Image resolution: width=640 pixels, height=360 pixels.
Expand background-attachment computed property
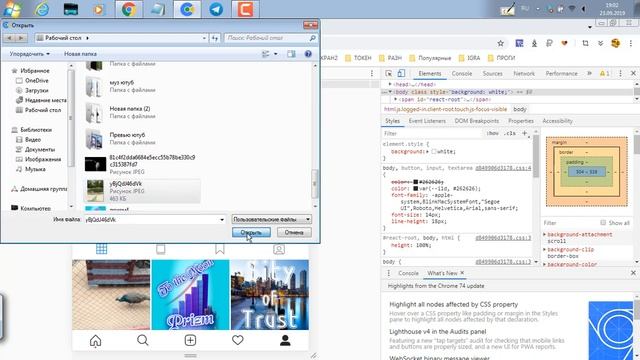click(544, 235)
